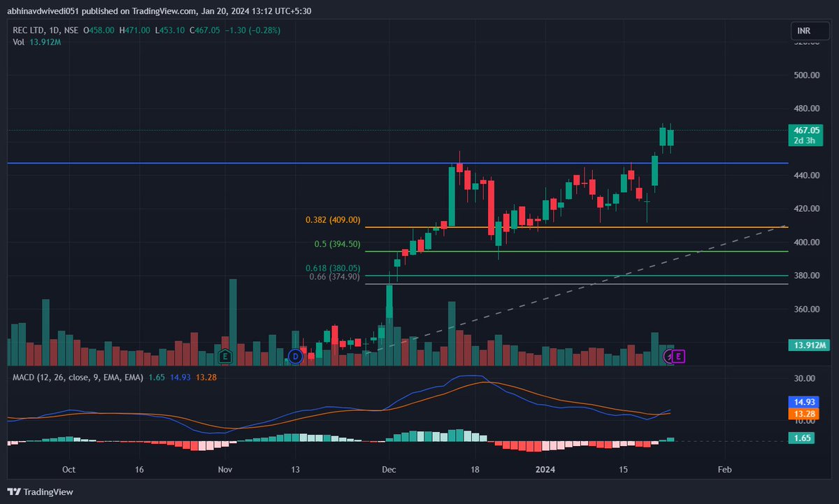The width and height of the screenshot is (839, 504).
Task: Click the 420.00 price axis label
Action: coord(806,209)
